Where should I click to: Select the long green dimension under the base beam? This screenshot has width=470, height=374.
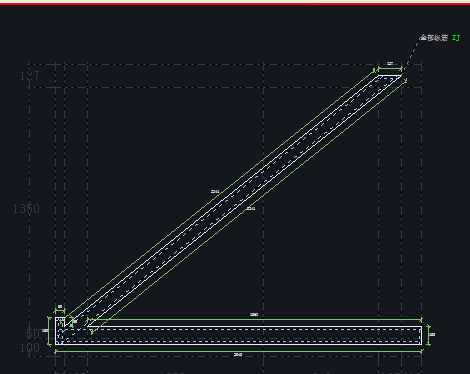pyautogui.click(x=238, y=351)
